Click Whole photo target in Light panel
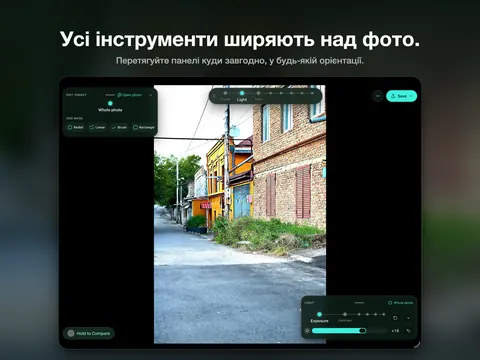This screenshot has height=360, width=480. coord(401,303)
